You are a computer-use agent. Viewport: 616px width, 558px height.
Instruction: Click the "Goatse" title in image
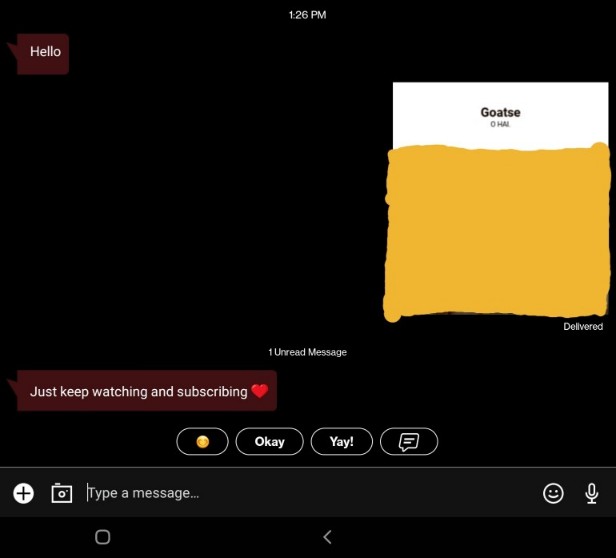[x=500, y=113]
